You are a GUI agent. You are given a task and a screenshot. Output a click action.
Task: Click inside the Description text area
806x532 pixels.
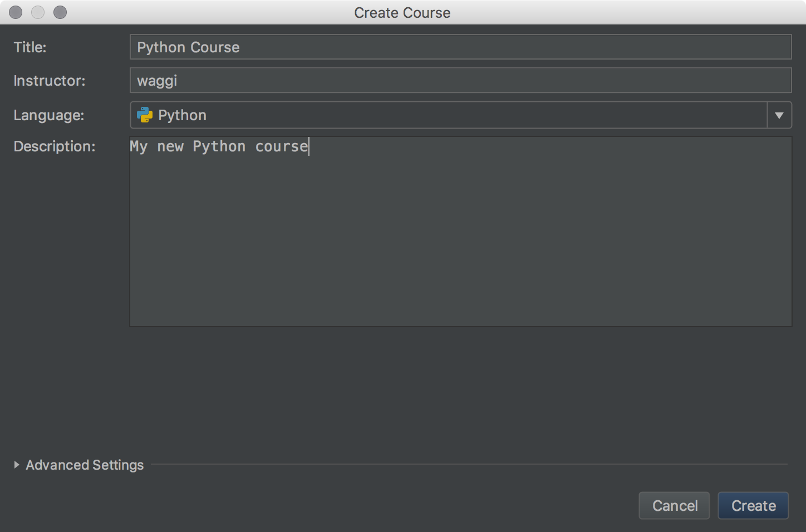coord(460,231)
